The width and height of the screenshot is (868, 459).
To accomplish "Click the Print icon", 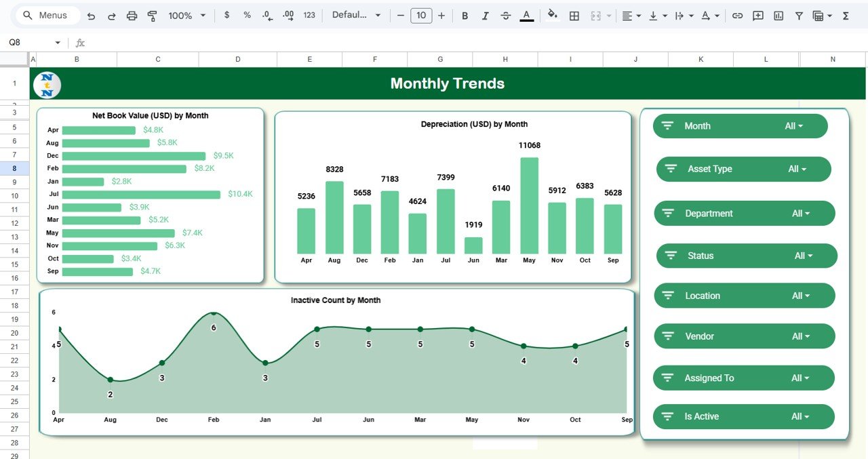I will (132, 16).
